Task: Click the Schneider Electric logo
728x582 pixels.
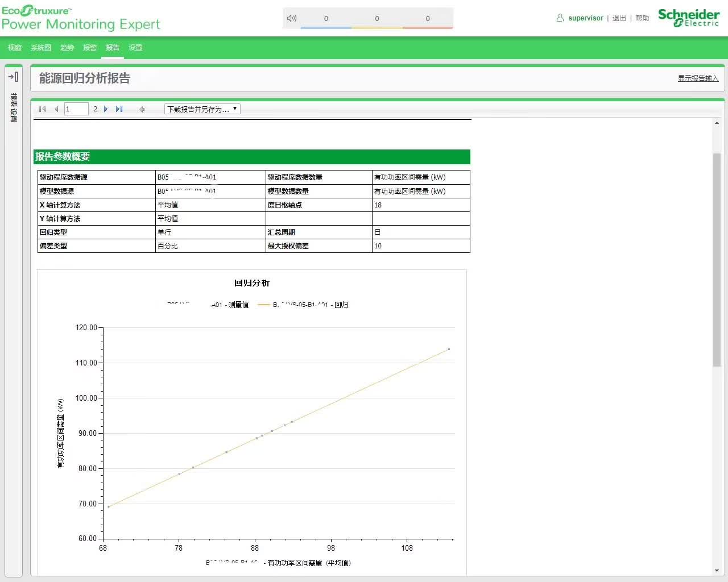Action: click(688, 17)
